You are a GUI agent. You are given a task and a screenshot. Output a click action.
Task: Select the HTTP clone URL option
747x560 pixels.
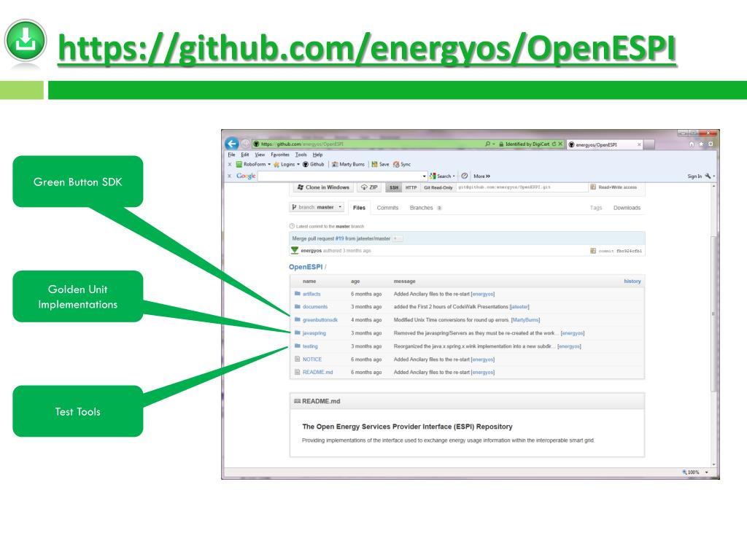point(411,187)
